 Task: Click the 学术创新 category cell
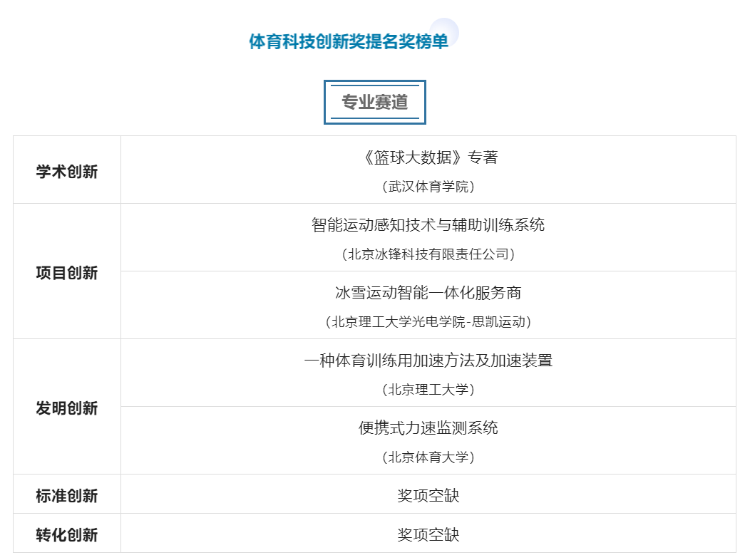[x=67, y=170]
